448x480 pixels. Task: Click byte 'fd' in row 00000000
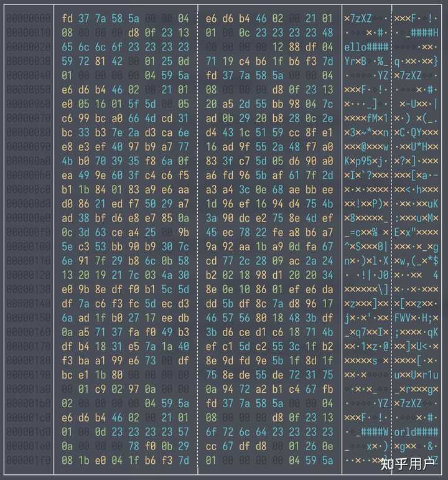coord(67,19)
